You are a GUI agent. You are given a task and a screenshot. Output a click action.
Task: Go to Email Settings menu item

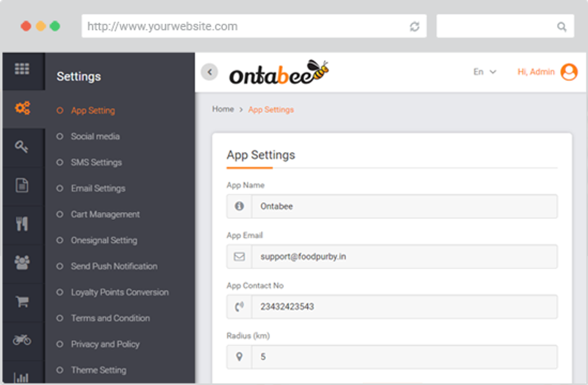pos(98,188)
